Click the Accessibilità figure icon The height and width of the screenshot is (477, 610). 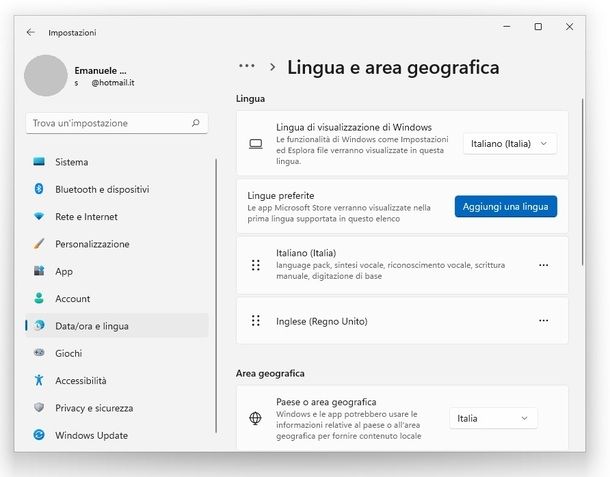39,380
